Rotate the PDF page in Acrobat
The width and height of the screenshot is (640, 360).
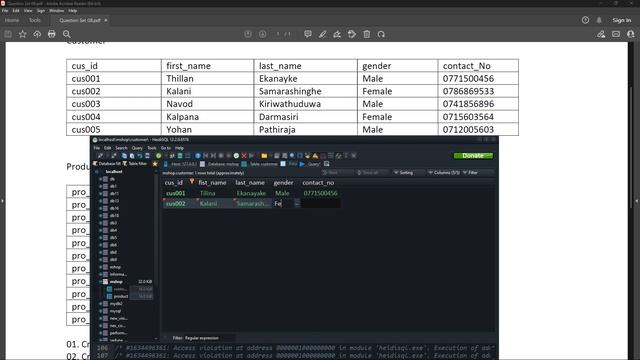click(381, 34)
